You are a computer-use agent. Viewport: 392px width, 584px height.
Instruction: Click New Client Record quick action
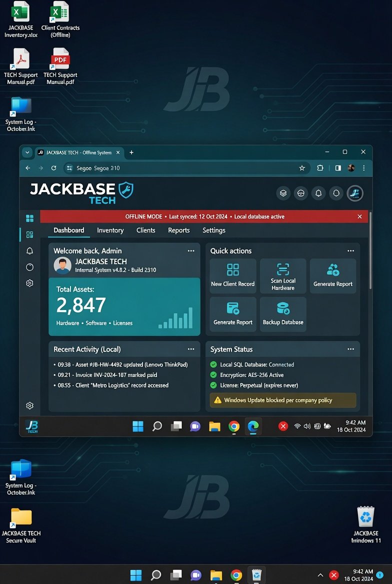pyautogui.click(x=233, y=276)
